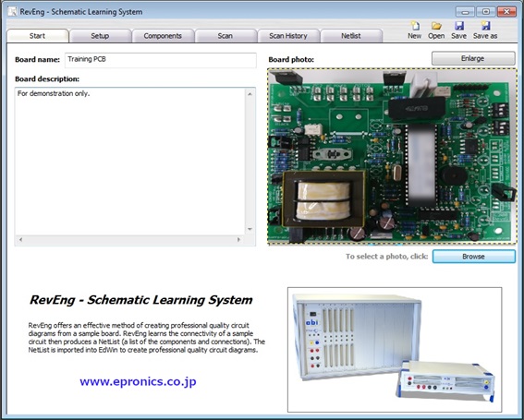Viewport: 524px width, 420px height.
Task: Open the Setup tab
Action: tap(100, 36)
